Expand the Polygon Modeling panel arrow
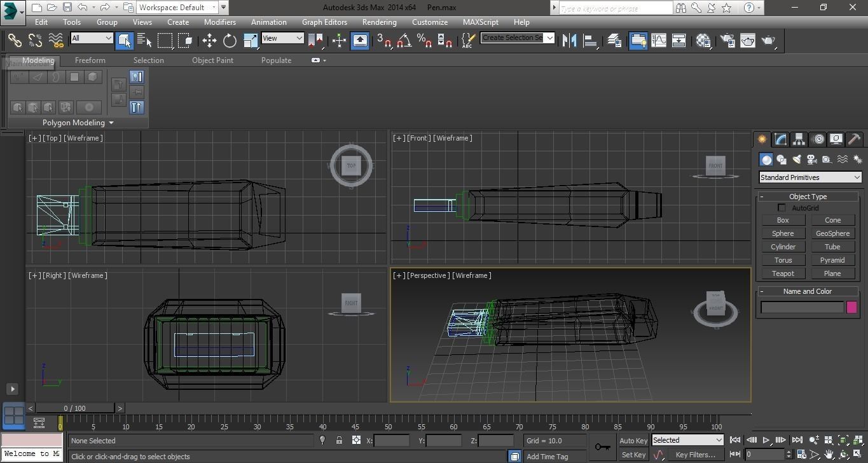Viewport: 868px width, 463px height. coord(111,123)
